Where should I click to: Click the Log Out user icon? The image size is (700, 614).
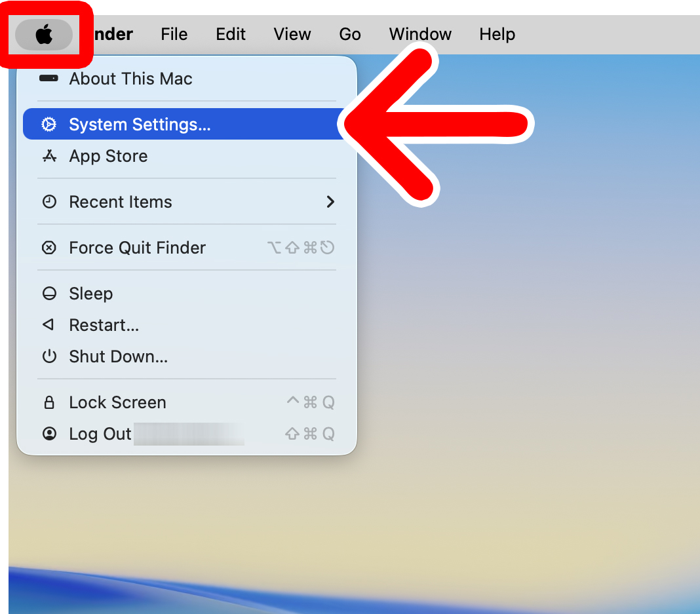(x=49, y=433)
